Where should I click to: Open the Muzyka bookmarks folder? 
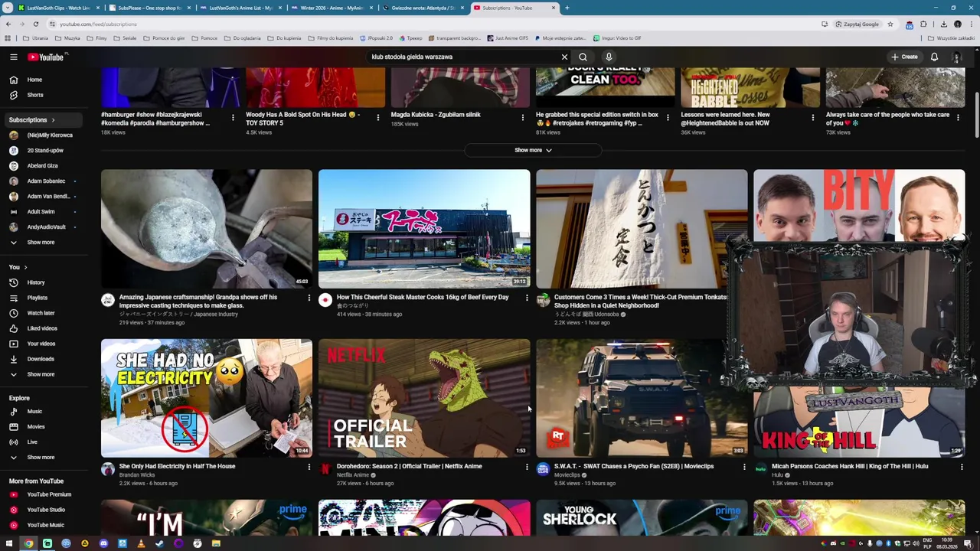[68, 38]
